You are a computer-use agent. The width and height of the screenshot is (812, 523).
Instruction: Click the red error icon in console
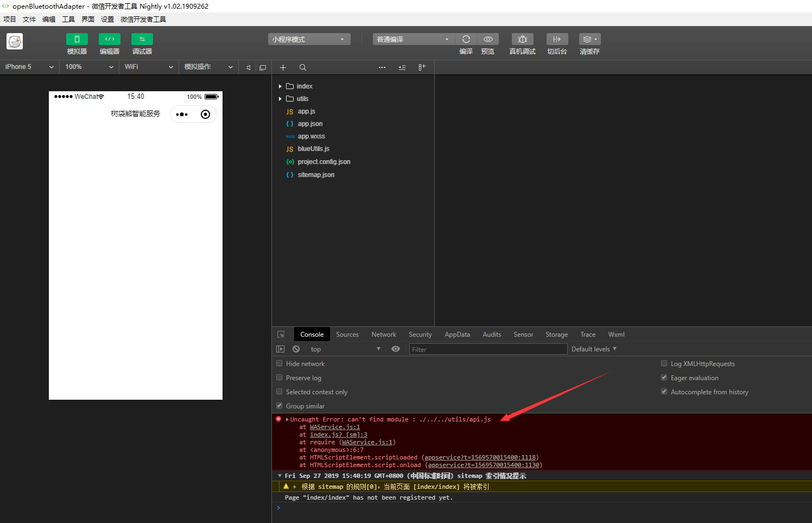278,419
